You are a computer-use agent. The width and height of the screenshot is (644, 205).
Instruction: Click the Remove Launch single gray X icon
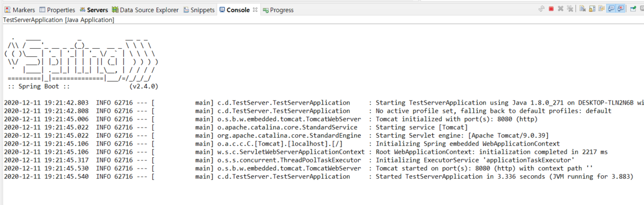[x=561, y=9]
